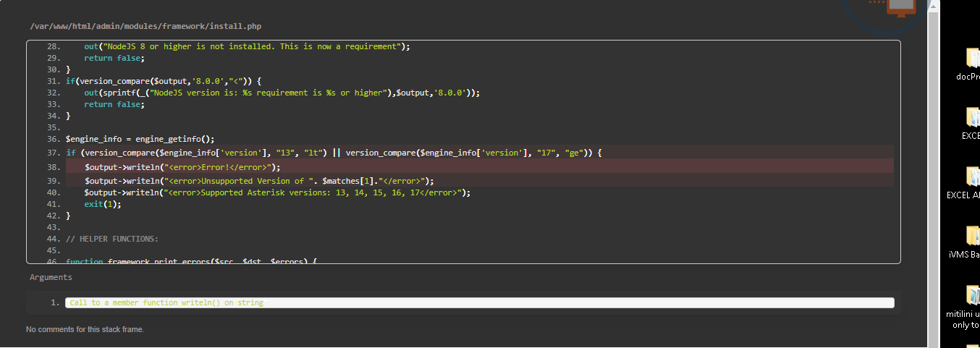Click the 'Unsupported Version of' code line
The height and width of the screenshot is (348, 980).
259,181
